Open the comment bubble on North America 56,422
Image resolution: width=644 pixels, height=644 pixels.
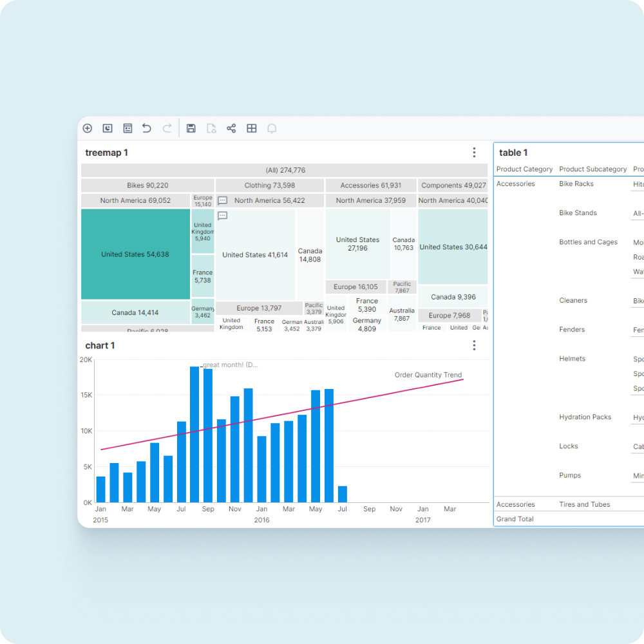222,200
